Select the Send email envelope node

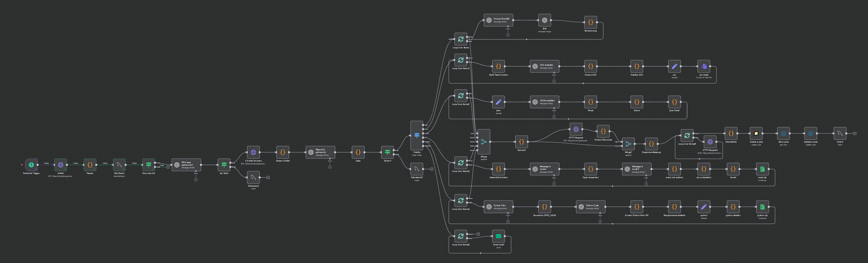[x=498, y=236]
